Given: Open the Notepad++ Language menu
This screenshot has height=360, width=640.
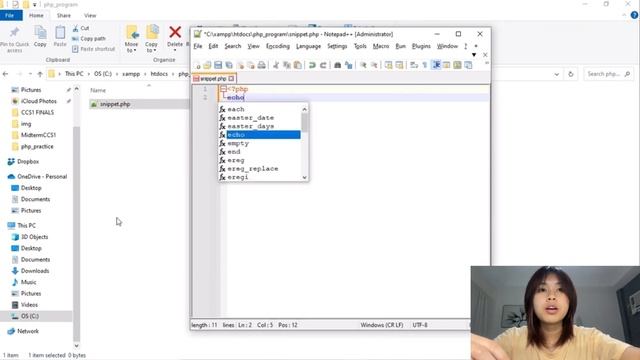Looking at the screenshot, I should [x=308, y=46].
